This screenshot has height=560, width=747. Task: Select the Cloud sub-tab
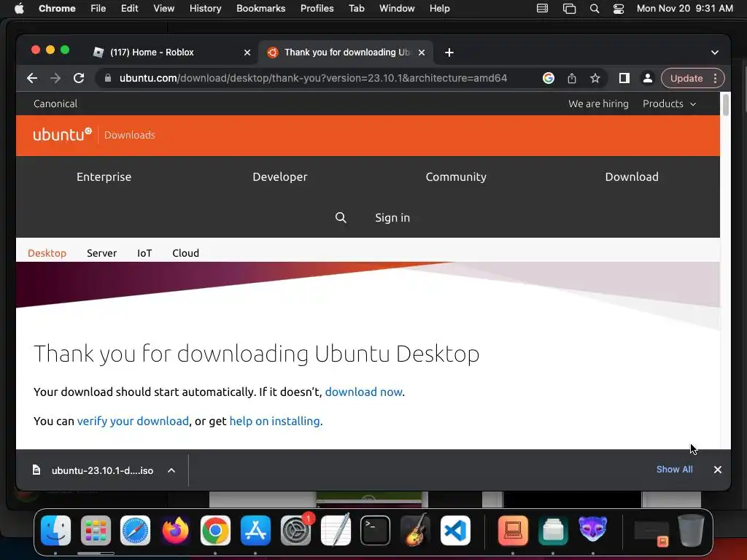[x=186, y=253]
